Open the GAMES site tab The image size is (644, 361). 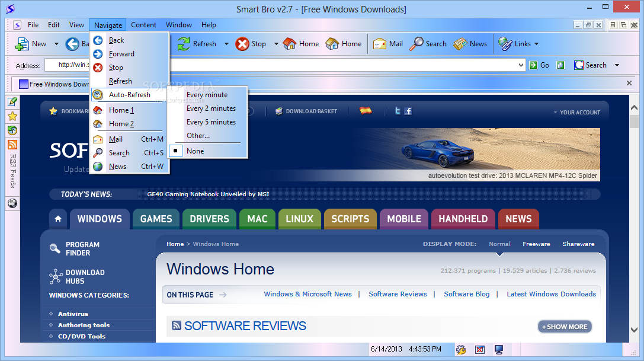[156, 219]
